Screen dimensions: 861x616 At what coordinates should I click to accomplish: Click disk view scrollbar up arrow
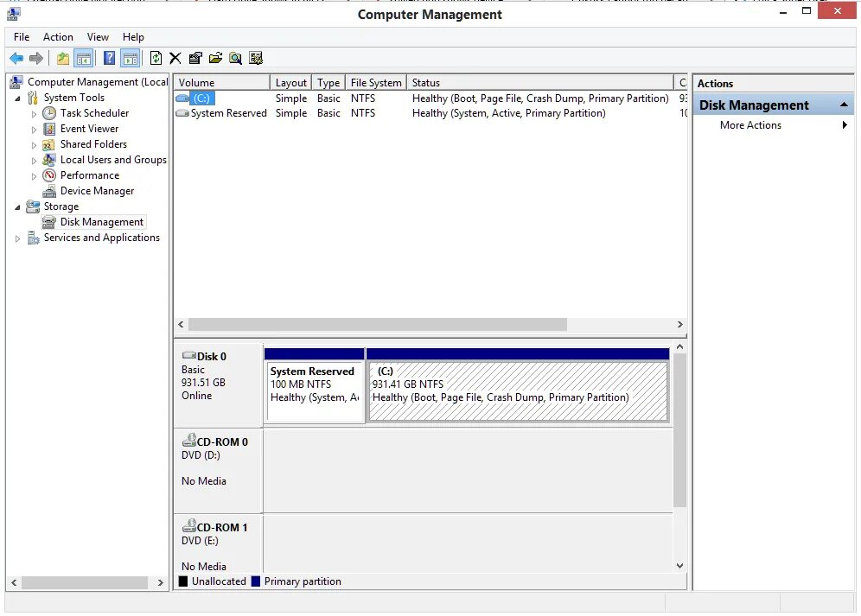pyautogui.click(x=679, y=346)
